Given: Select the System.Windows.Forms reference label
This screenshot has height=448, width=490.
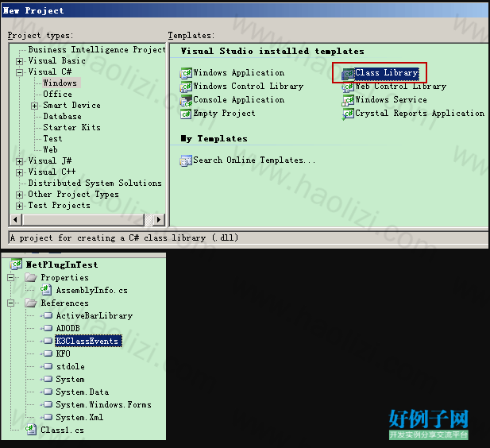Looking at the screenshot, I should point(103,405).
